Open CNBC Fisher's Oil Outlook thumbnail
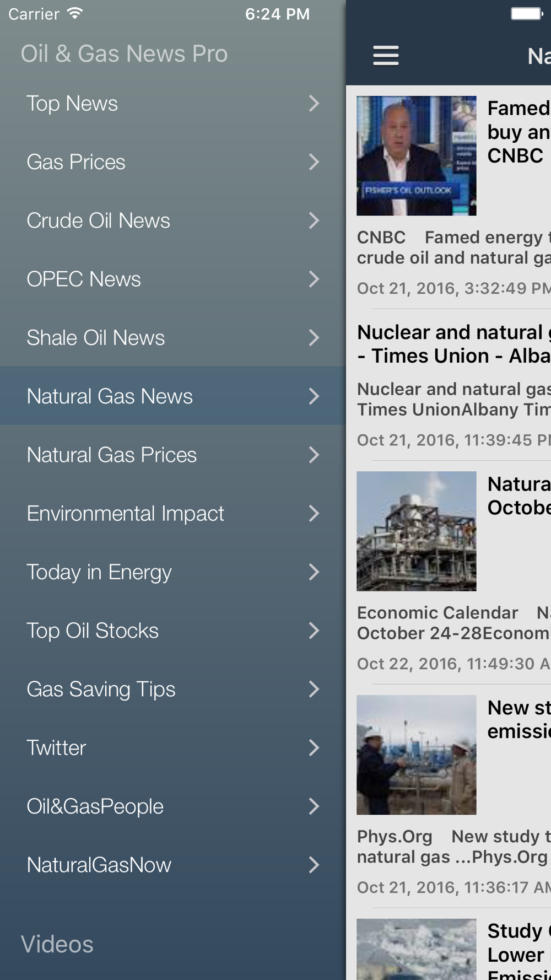This screenshot has height=980, width=551. pyautogui.click(x=417, y=156)
